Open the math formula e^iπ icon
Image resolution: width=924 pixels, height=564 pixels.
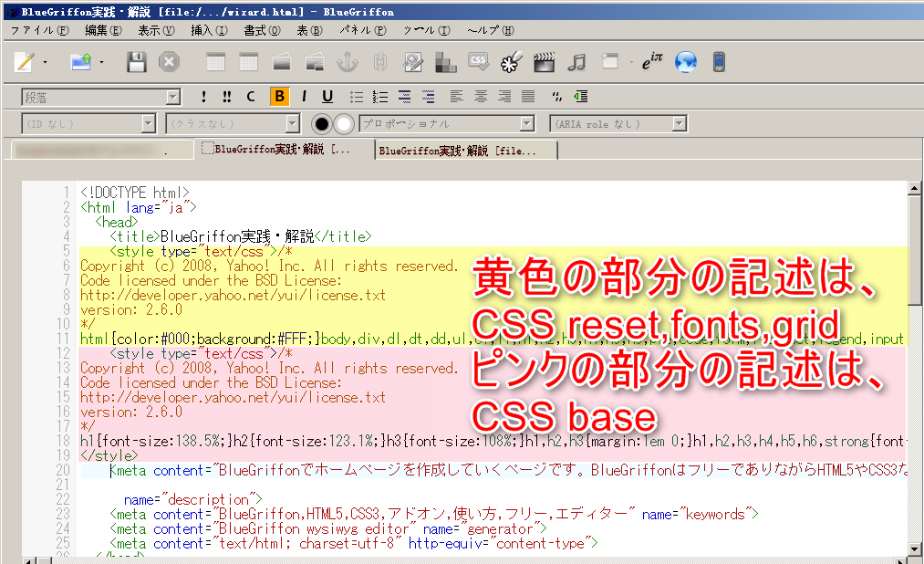pos(652,61)
